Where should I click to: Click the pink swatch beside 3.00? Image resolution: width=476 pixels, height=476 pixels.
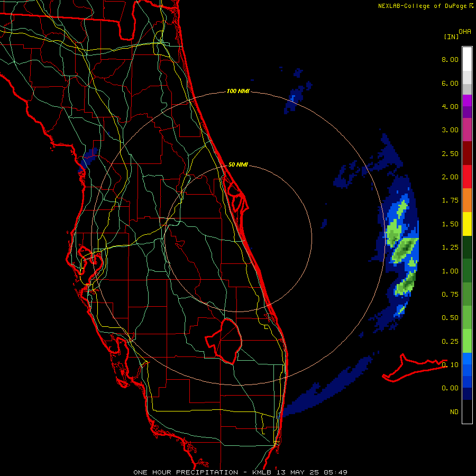467,130
